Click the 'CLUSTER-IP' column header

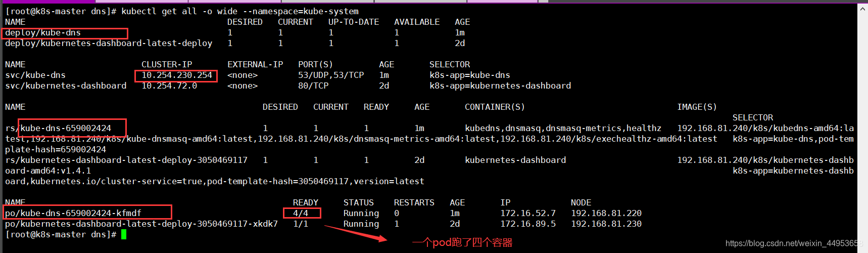[x=167, y=64]
